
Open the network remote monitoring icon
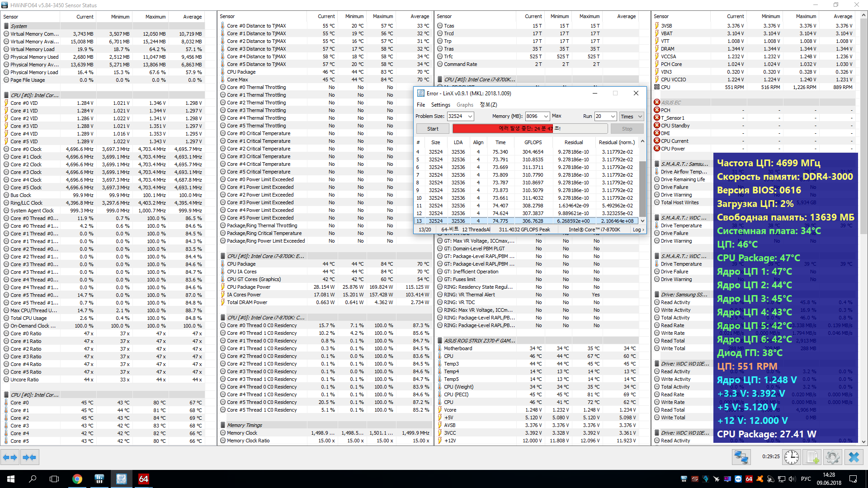coord(741,457)
